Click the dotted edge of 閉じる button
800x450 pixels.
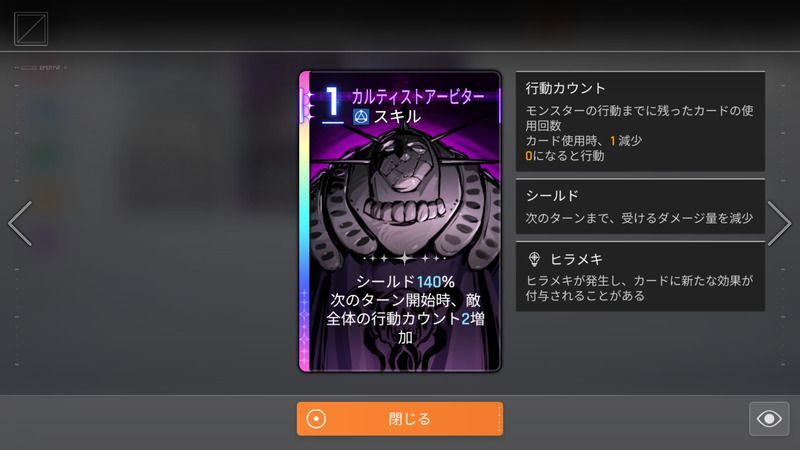pyautogui.click(x=499, y=419)
